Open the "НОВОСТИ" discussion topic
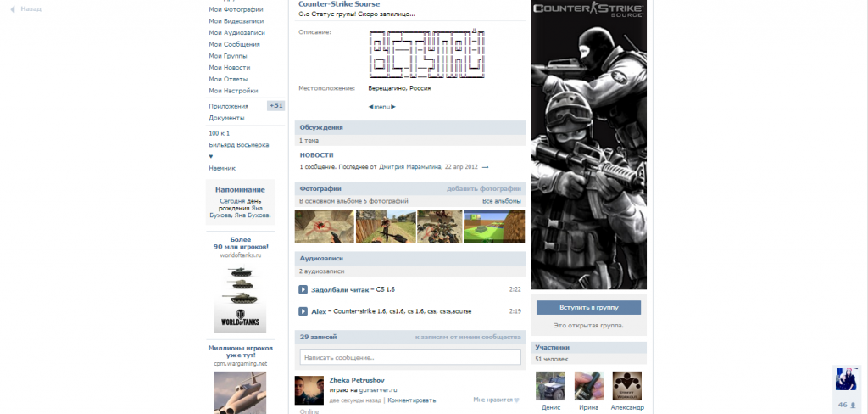Image resolution: width=868 pixels, height=414 pixels. [x=316, y=155]
